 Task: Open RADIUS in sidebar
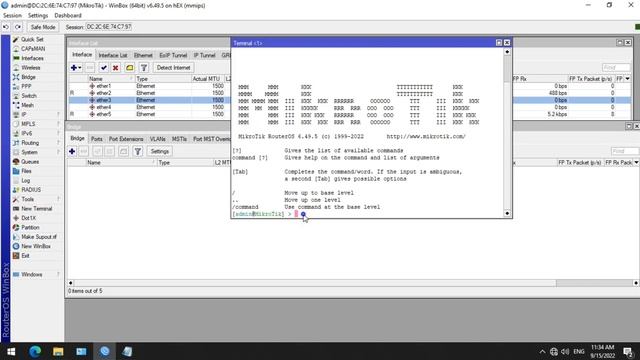31,190
